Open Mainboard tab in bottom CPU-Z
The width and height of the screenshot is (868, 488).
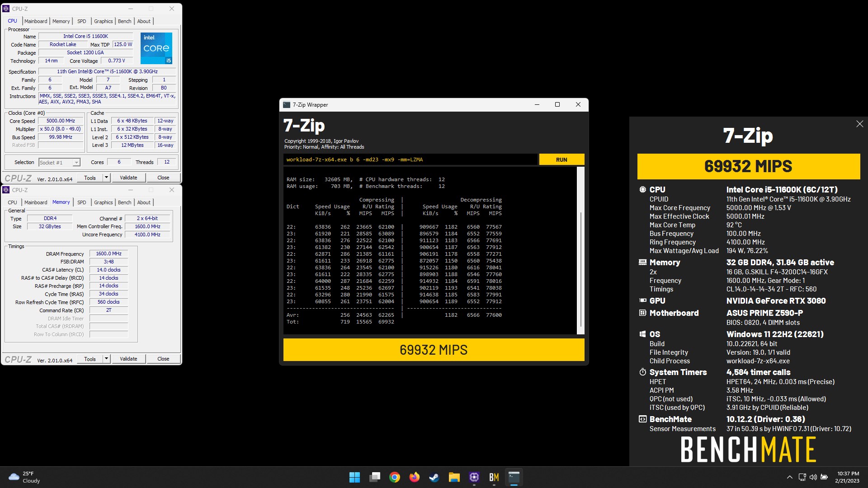coord(36,202)
